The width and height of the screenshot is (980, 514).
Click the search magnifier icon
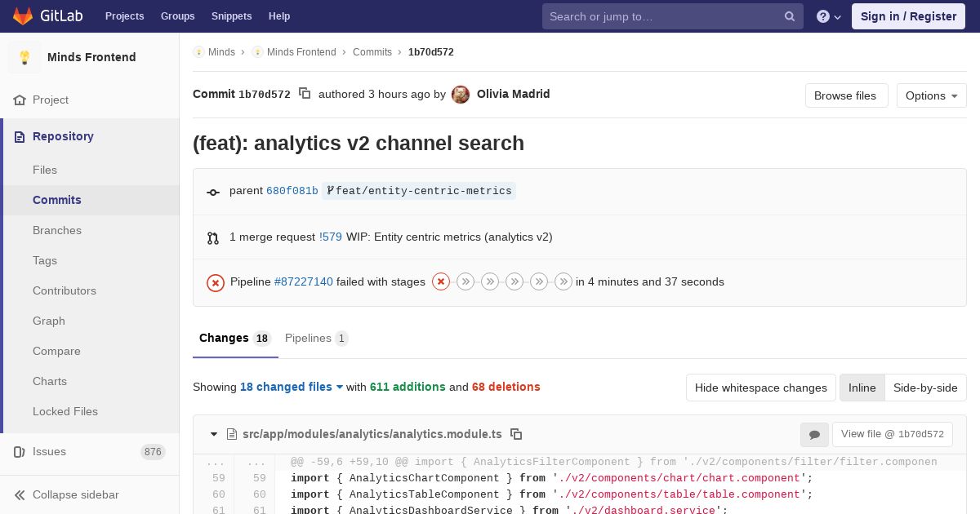[x=790, y=16]
